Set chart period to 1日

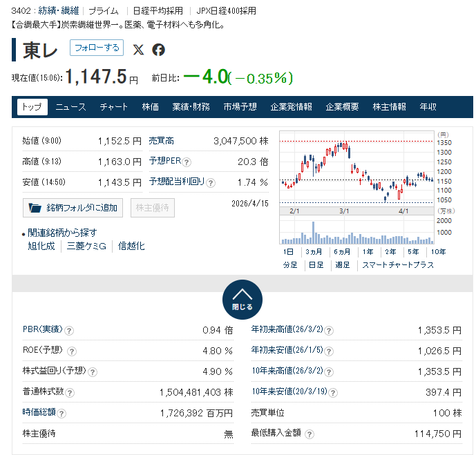pyautogui.click(x=288, y=252)
